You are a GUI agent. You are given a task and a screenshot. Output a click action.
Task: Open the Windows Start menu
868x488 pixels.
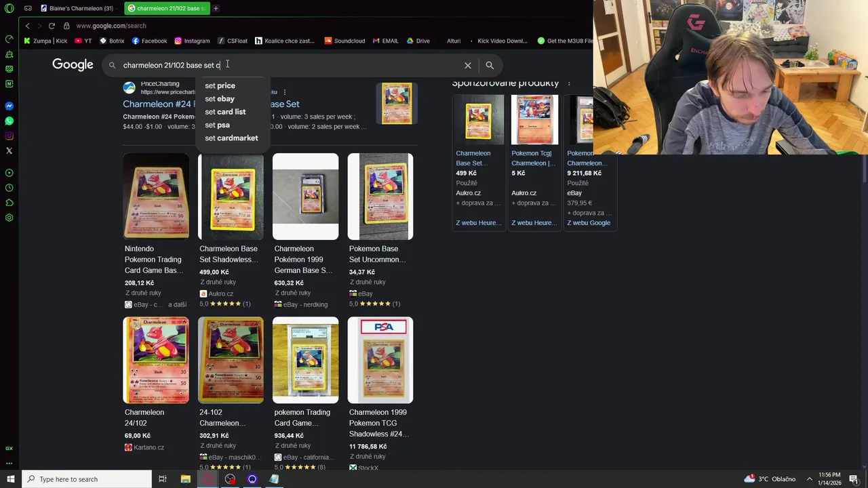[9, 479]
